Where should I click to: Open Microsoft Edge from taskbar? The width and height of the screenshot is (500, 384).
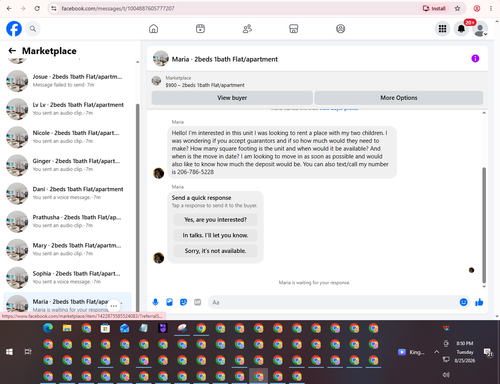(48, 328)
